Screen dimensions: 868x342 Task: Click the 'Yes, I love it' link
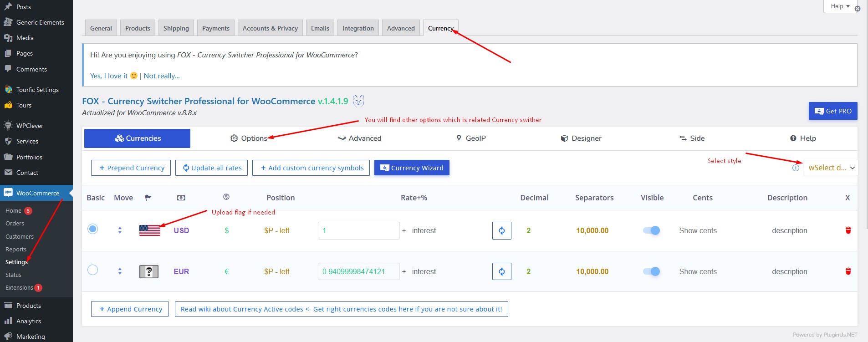pos(114,76)
